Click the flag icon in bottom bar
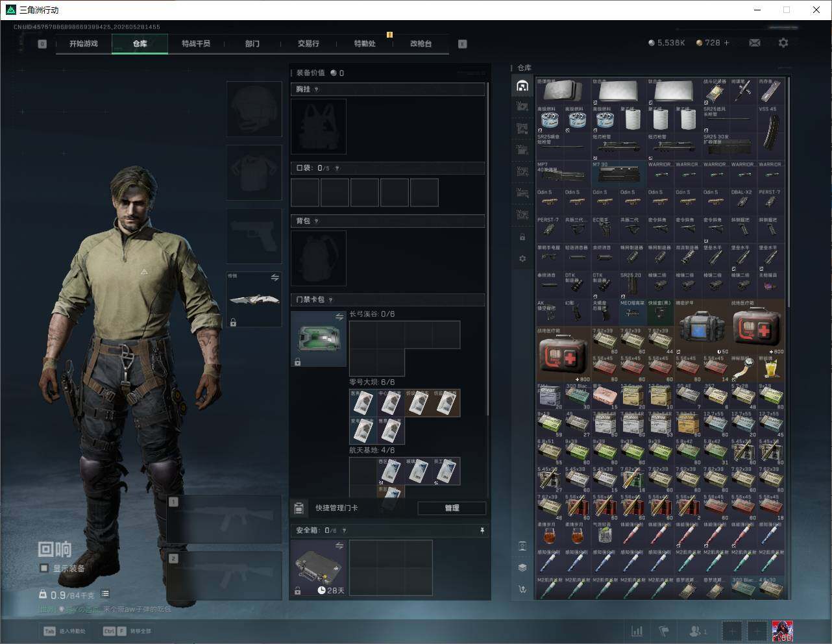The image size is (832, 644). pyautogui.click(x=663, y=630)
